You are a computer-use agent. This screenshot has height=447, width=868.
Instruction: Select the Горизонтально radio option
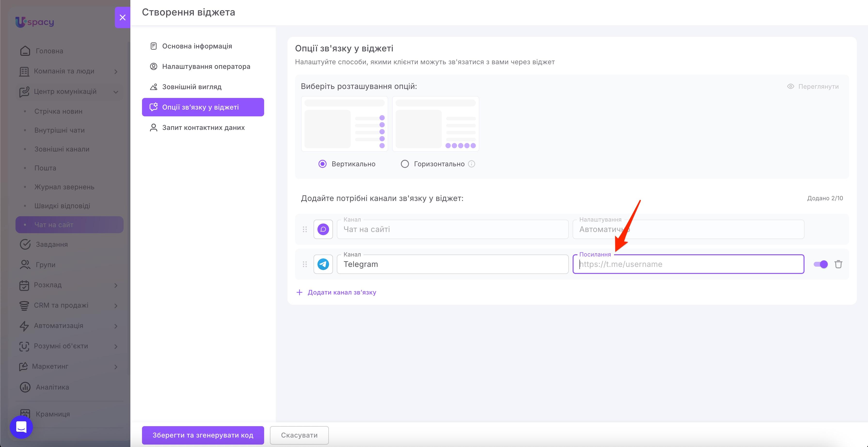point(405,164)
